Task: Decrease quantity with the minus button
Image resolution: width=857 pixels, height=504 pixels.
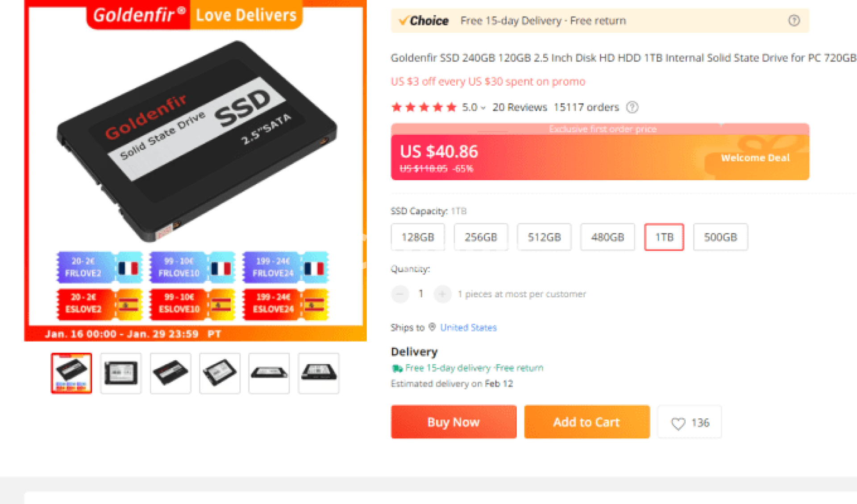Action: tap(400, 294)
